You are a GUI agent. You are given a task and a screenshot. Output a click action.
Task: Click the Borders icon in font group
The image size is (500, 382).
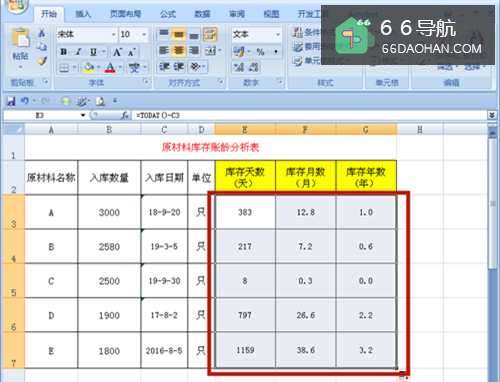click(64, 68)
